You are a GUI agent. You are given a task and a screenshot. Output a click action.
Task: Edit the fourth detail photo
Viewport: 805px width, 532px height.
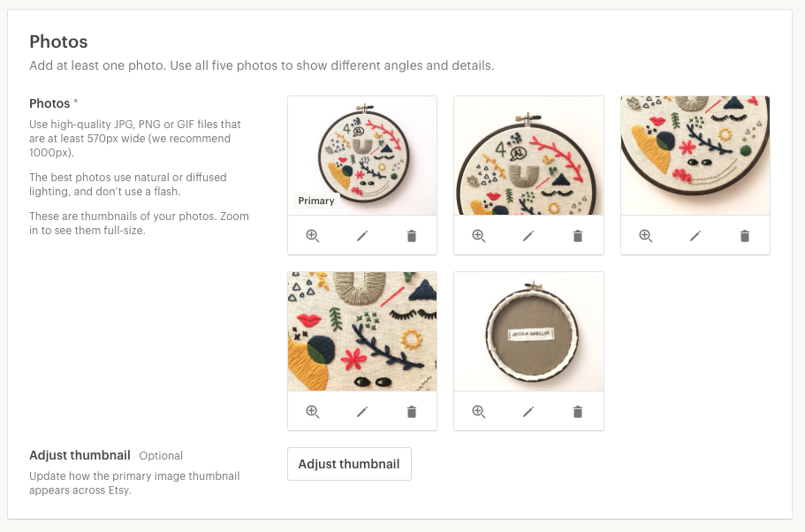coord(362,411)
